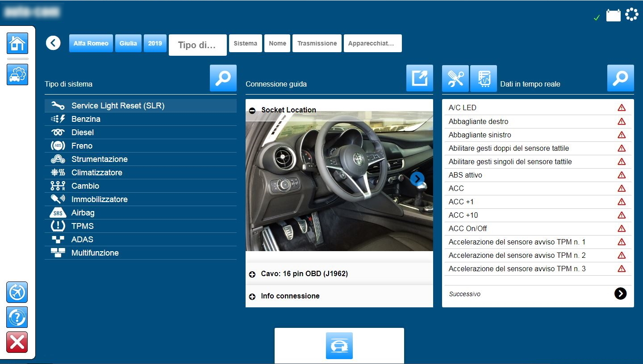Select Accelerazione del sensore avviso TPM n. 1
The height and width of the screenshot is (364, 643).
coord(538,242)
